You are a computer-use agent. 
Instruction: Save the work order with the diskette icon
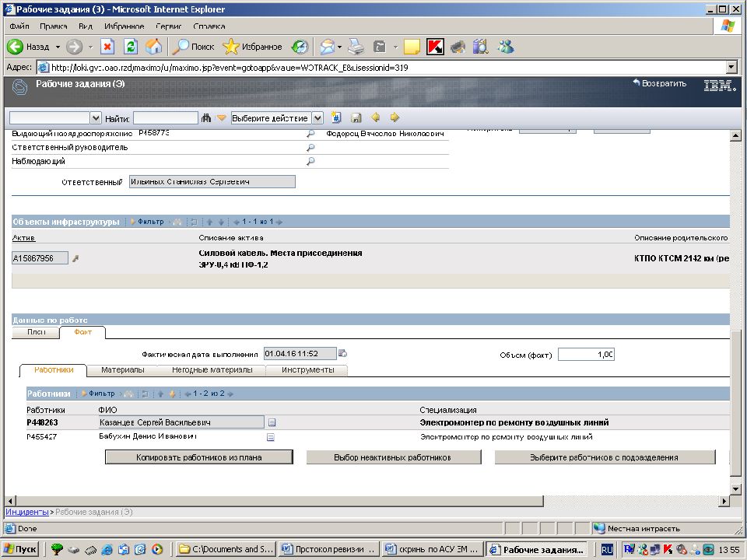pos(356,117)
